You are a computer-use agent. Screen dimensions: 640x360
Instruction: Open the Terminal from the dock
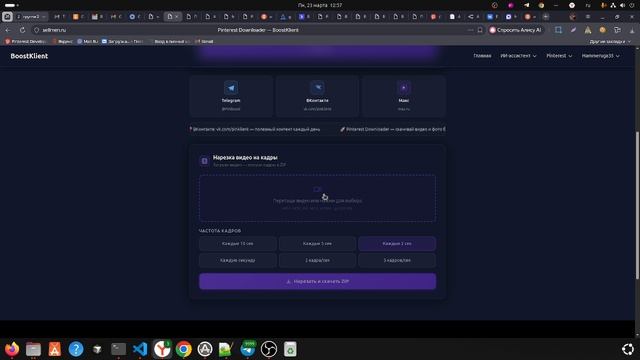click(118, 349)
